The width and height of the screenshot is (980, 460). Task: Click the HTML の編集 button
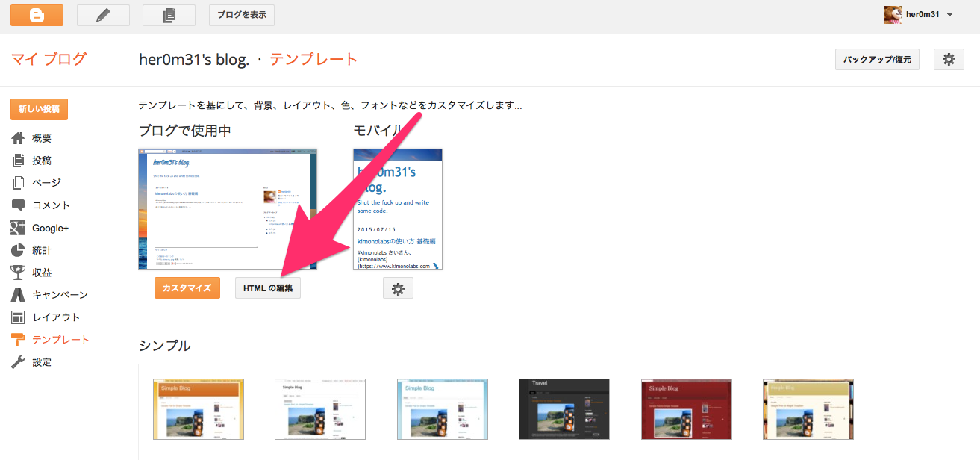268,288
